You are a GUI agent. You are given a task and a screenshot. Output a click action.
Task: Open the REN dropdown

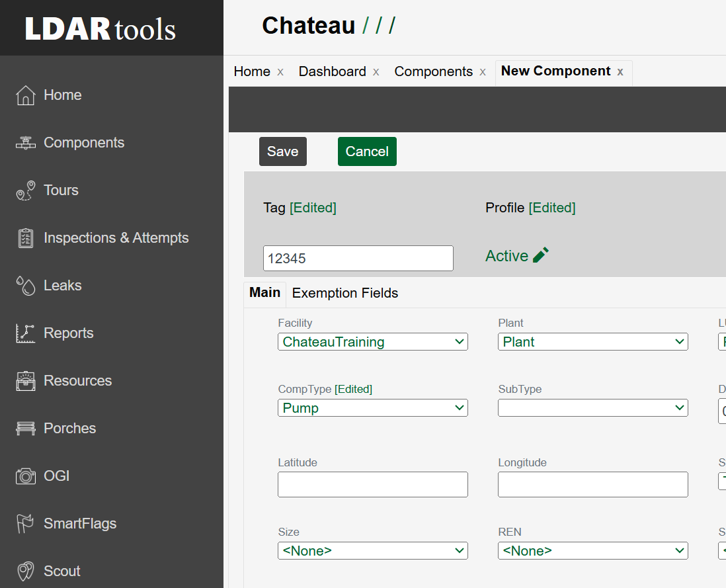592,550
